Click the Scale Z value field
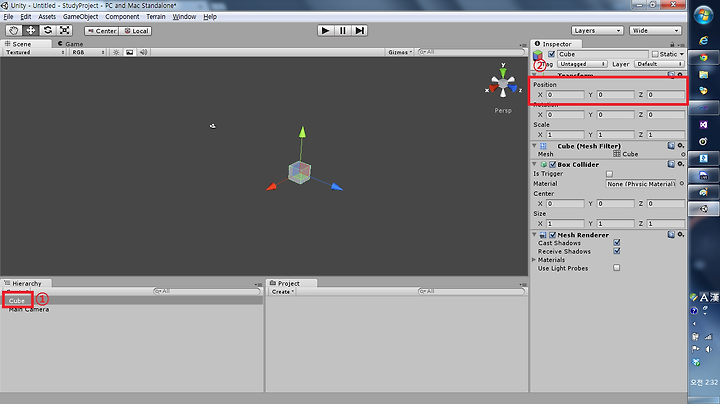This screenshot has height=404, width=720. click(x=665, y=135)
